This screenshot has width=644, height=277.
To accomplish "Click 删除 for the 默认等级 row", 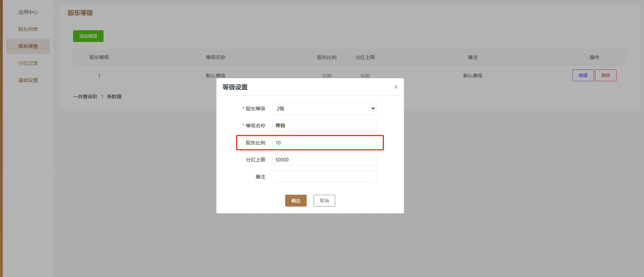I will point(605,75).
